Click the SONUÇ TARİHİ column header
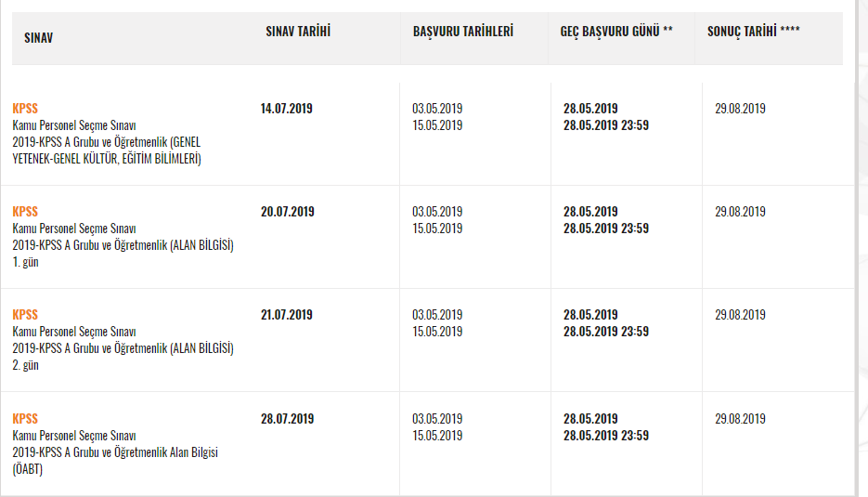The image size is (868, 497). [x=753, y=32]
